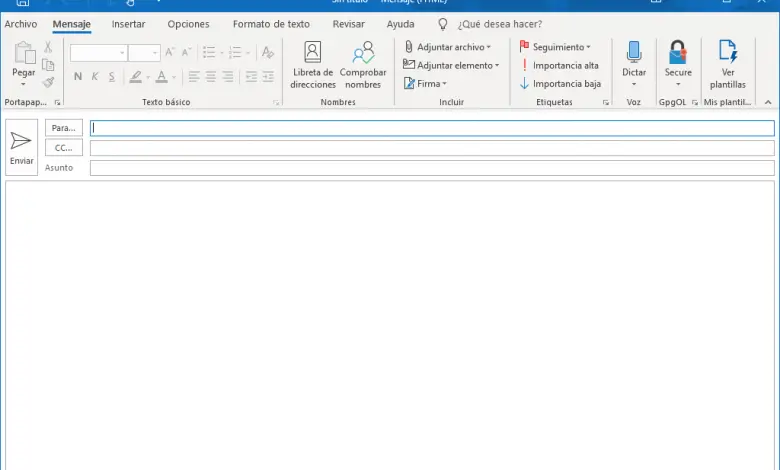Click the ¿Qué desea hacer? search box

[x=500, y=24]
